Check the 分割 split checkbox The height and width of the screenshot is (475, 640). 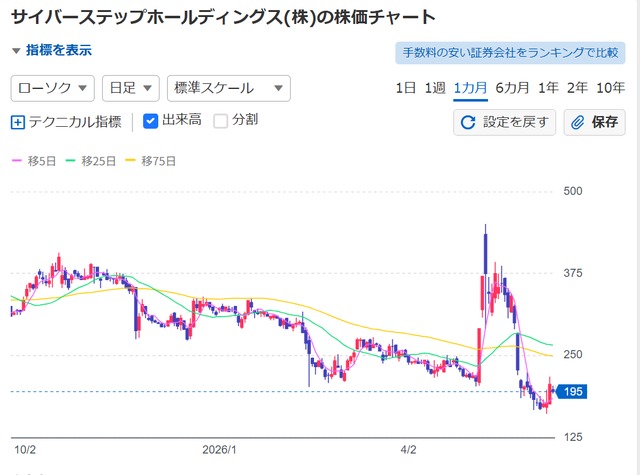point(221,121)
